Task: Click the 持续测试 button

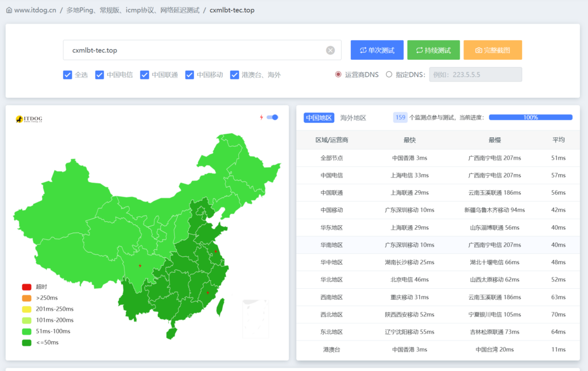Action: pos(432,50)
